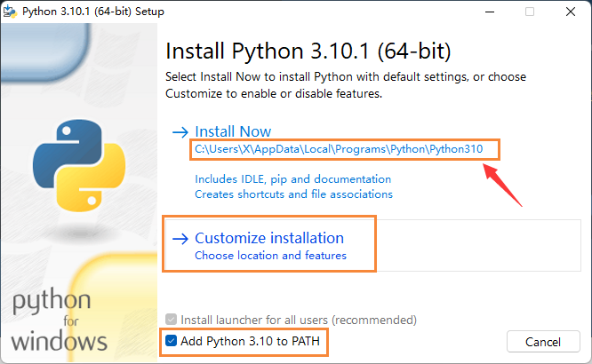Click the Python installer title bar icon
This screenshot has height=364, width=592.
pyautogui.click(x=10, y=12)
